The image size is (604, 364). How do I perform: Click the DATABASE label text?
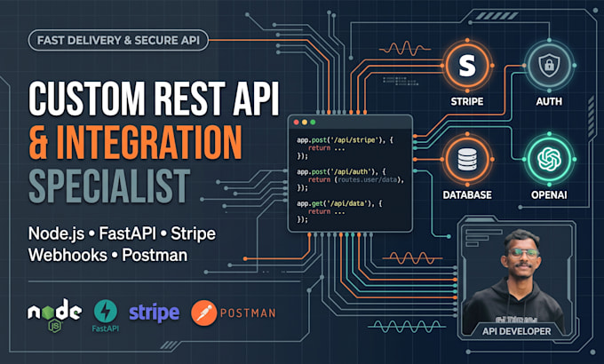pos(467,195)
